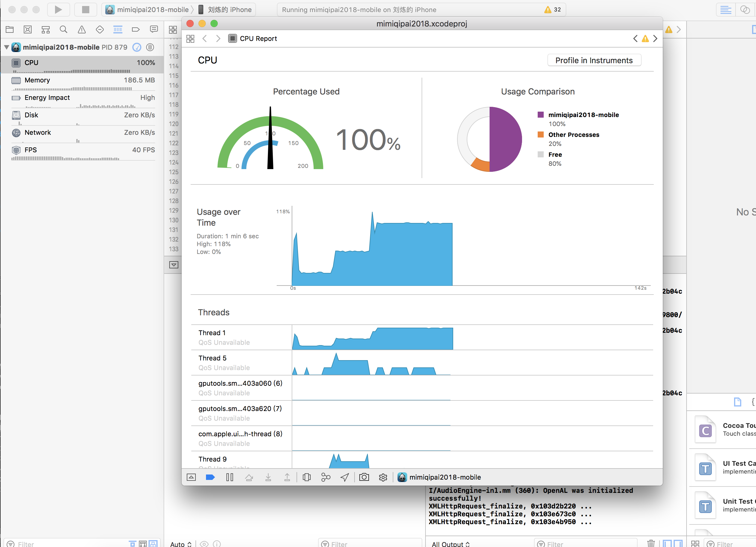This screenshot has height=547, width=756.
Task: Click Simulate Location arrow icon
Action: tap(345, 477)
